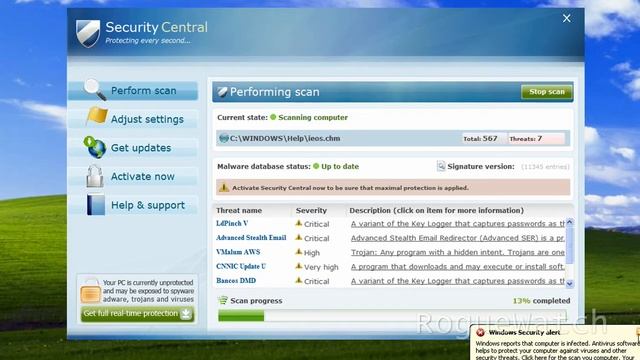Select the CNNIC Update U threat name
Image resolution: width=640 pixels, height=360 pixels.
[241, 266]
